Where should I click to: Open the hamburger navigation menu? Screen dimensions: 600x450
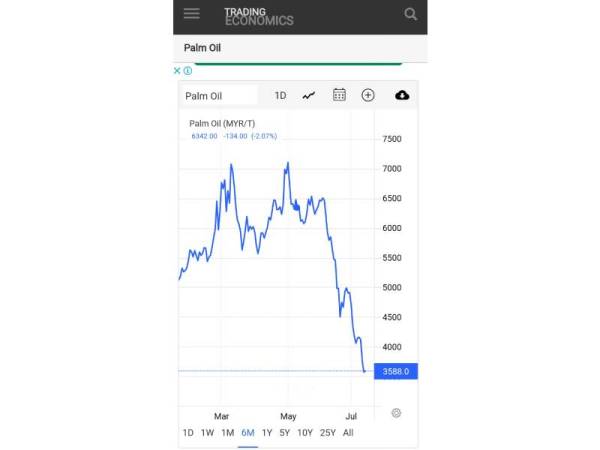pyautogui.click(x=192, y=14)
